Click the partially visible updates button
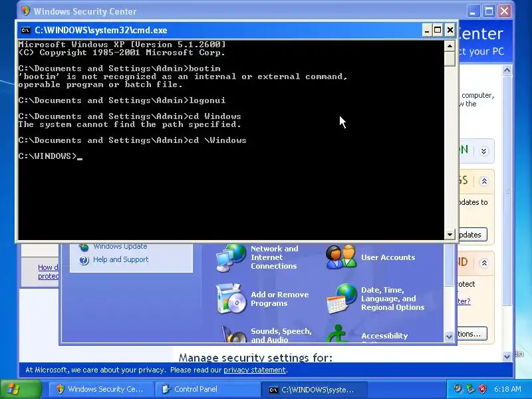Screen dimensions: 532x399 point(473,235)
